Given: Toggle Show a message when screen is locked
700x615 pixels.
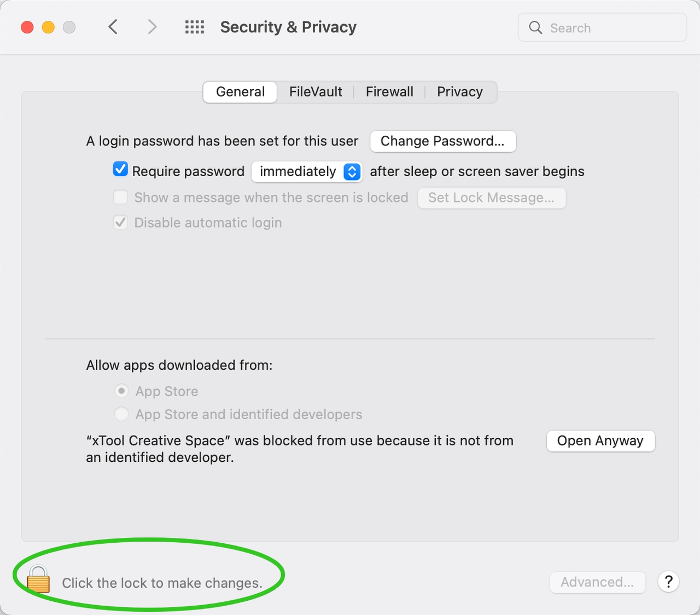Looking at the screenshot, I should coord(120,197).
